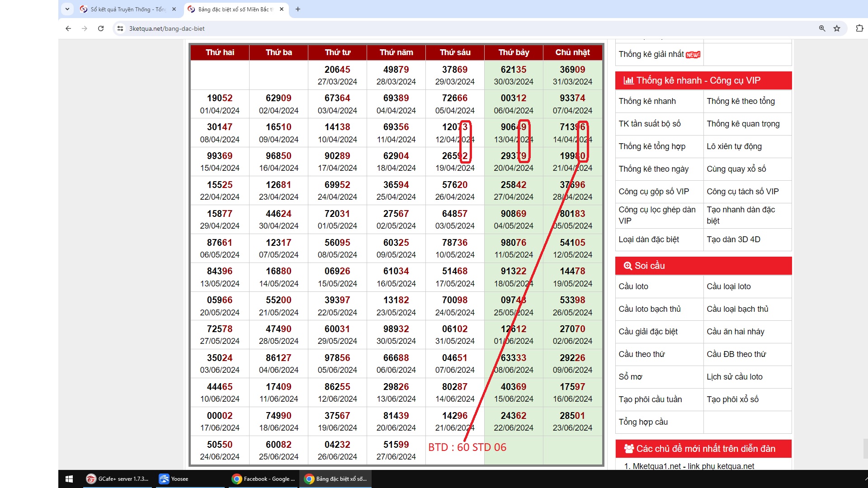
Task: Open the site information icon in address bar
Action: [120, 28]
